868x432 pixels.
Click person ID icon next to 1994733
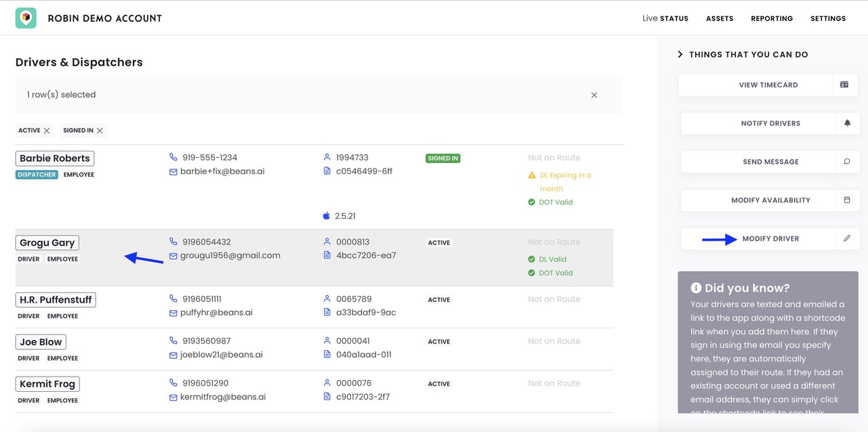coord(327,158)
